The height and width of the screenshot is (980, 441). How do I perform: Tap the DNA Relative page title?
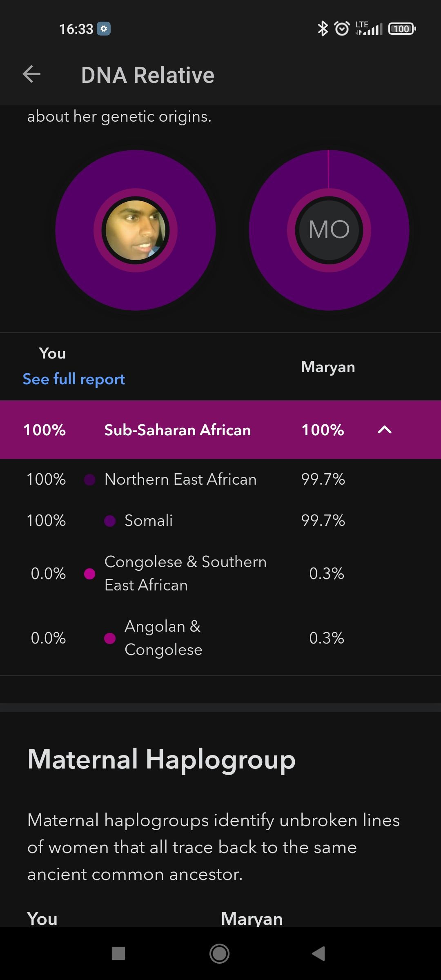click(x=148, y=75)
